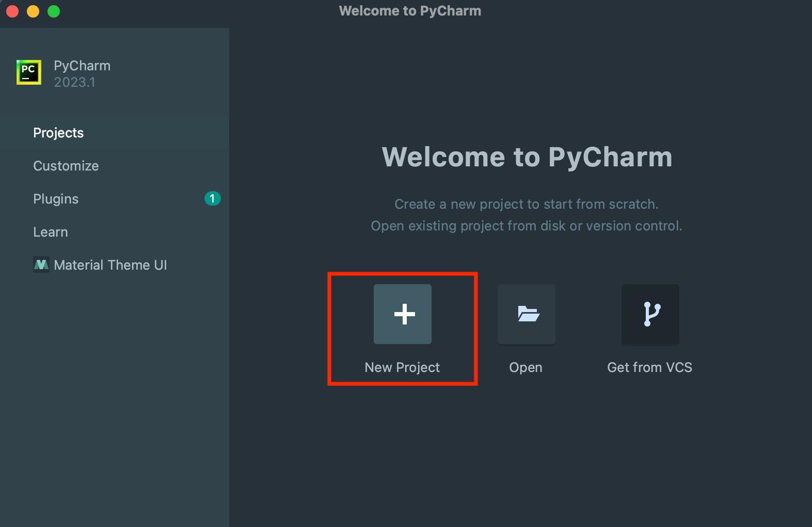This screenshot has height=527, width=812.
Task: Switch to the Customize tab
Action: click(115, 166)
